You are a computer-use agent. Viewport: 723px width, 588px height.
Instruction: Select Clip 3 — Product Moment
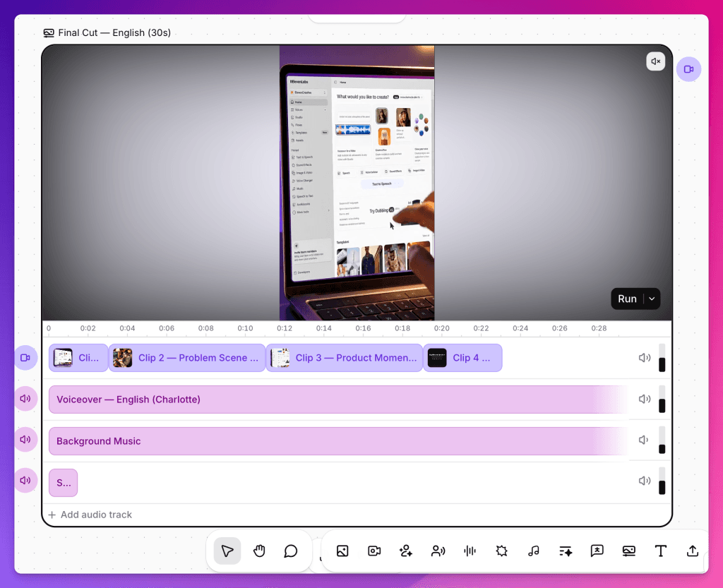[x=345, y=358]
